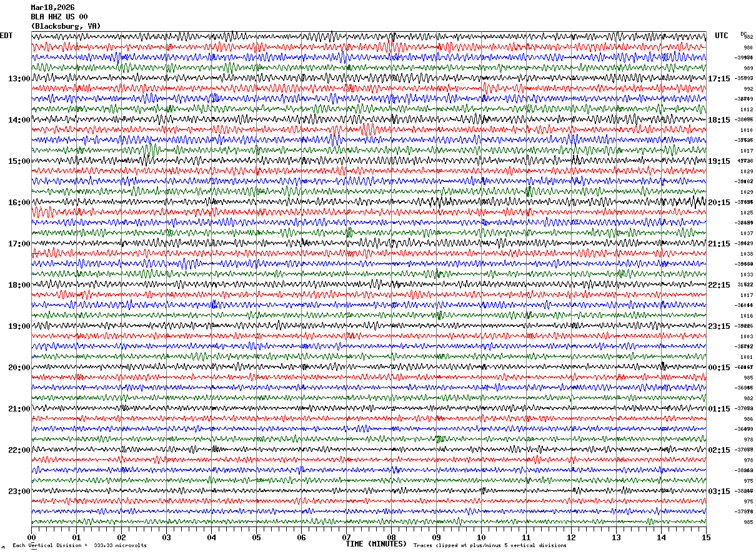Click minute 01 on the time axis
The width and height of the screenshot is (756, 554).
pos(76,537)
